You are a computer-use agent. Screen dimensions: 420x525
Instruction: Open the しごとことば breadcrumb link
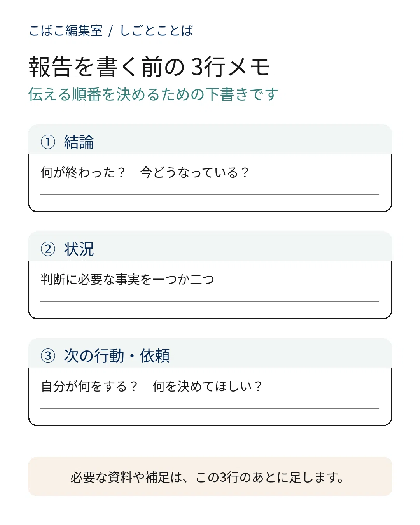click(x=156, y=30)
